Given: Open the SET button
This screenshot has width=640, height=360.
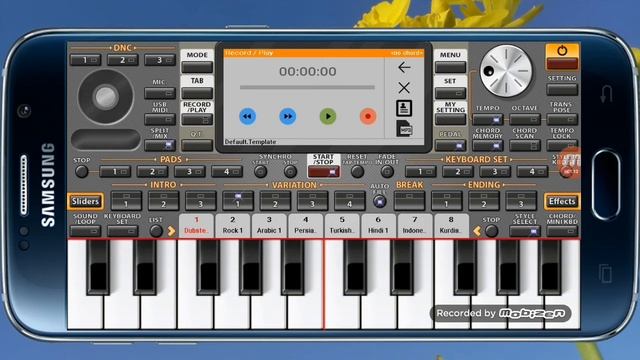Looking at the screenshot, I should [x=450, y=93].
